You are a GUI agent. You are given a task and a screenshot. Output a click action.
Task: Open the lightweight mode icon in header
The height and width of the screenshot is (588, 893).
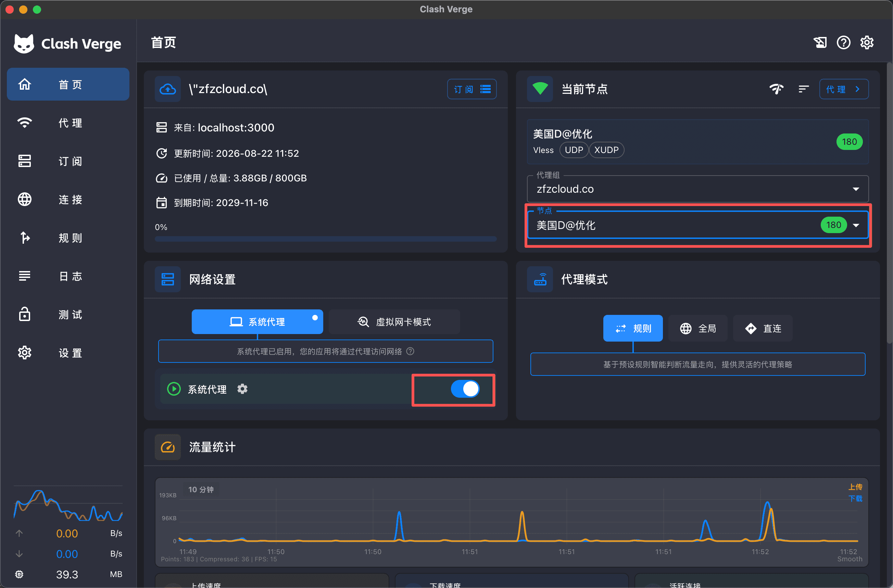tap(820, 43)
